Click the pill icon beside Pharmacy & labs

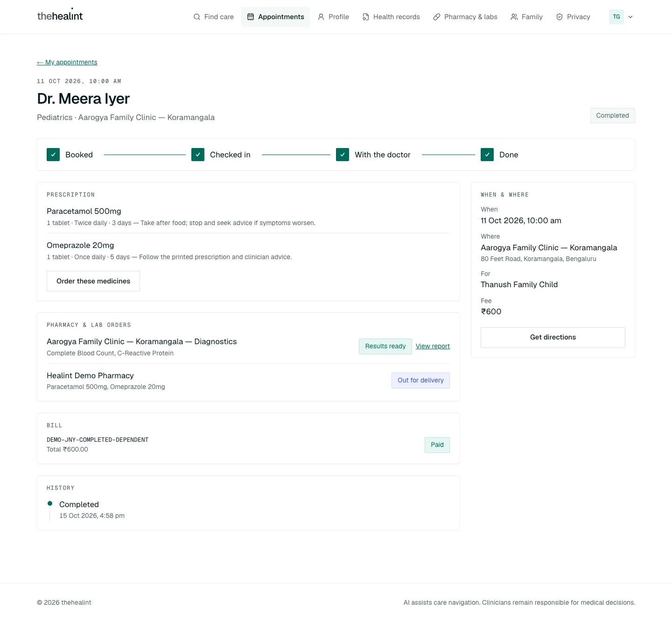click(x=437, y=17)
